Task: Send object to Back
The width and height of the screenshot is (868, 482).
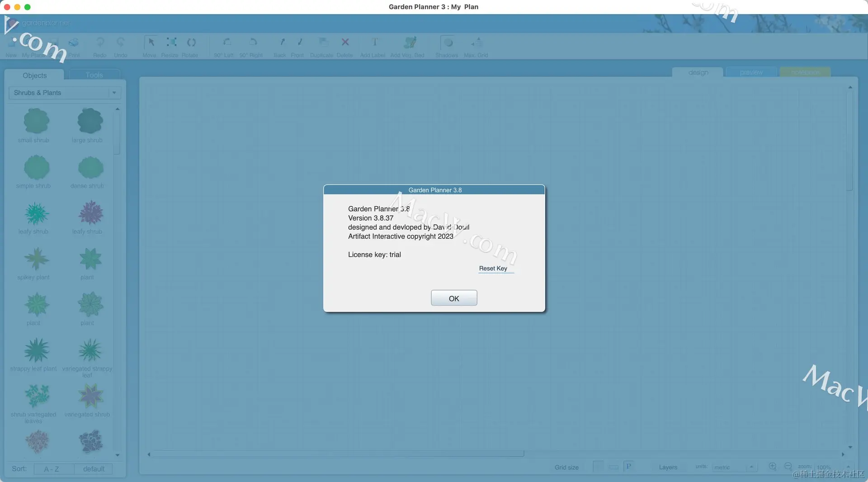Action: 280,47
